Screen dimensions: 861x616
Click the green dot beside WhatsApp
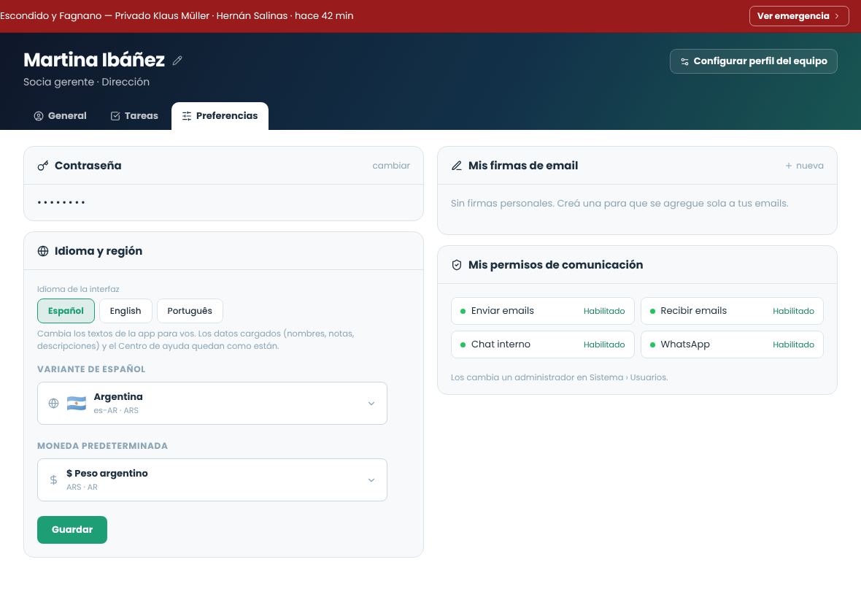tap(652, 344)
